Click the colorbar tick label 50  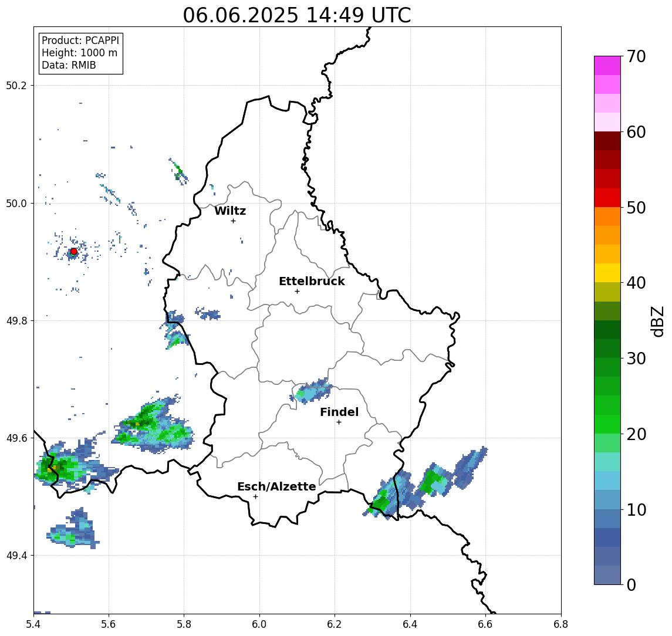coord(636,208)
